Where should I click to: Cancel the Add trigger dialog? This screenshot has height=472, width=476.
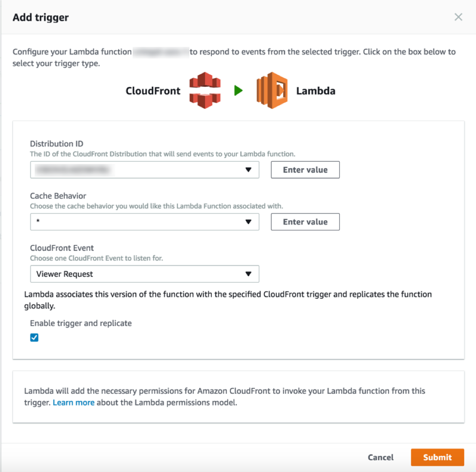point(380,457)
